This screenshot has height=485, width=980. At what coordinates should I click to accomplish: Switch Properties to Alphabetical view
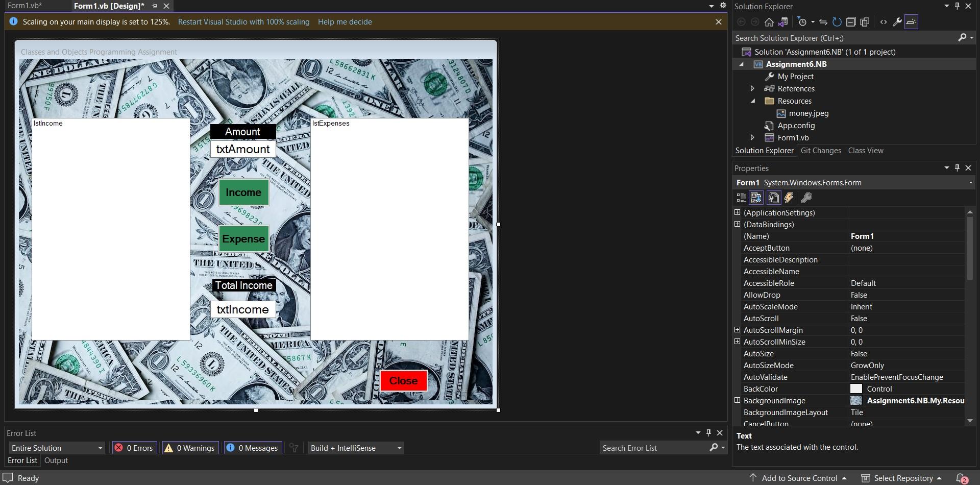coord(756,198)
